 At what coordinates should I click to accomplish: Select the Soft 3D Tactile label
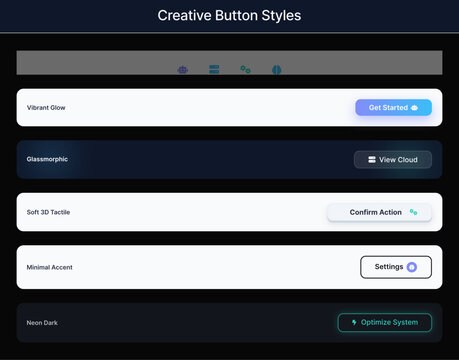point(48,212)
